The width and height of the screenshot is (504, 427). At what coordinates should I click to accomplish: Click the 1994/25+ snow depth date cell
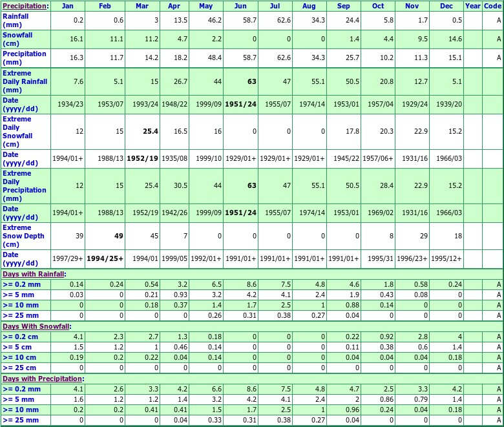[x=105, y=258]
